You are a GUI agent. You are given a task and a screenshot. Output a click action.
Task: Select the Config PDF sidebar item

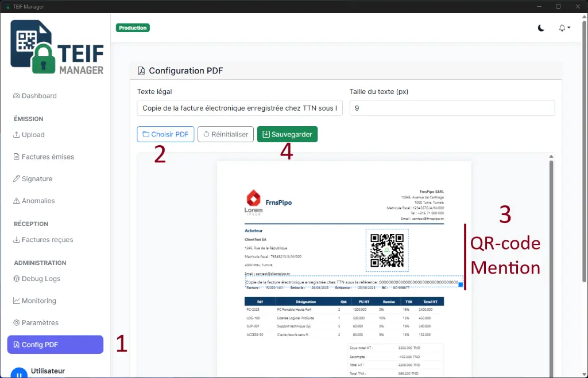click(x=55, y=345)
